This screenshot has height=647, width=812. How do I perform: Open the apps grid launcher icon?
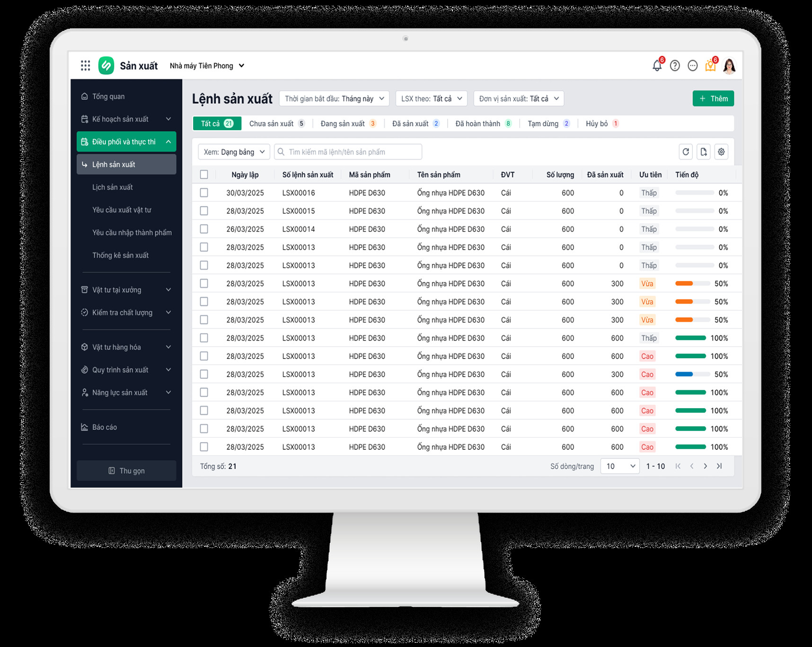tap(85, 66)
